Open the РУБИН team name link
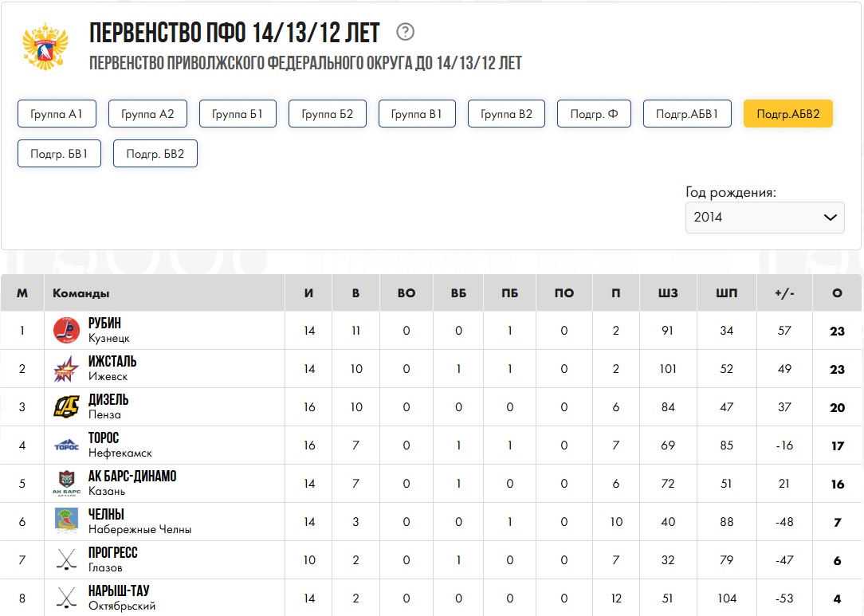 click(104, 323)
